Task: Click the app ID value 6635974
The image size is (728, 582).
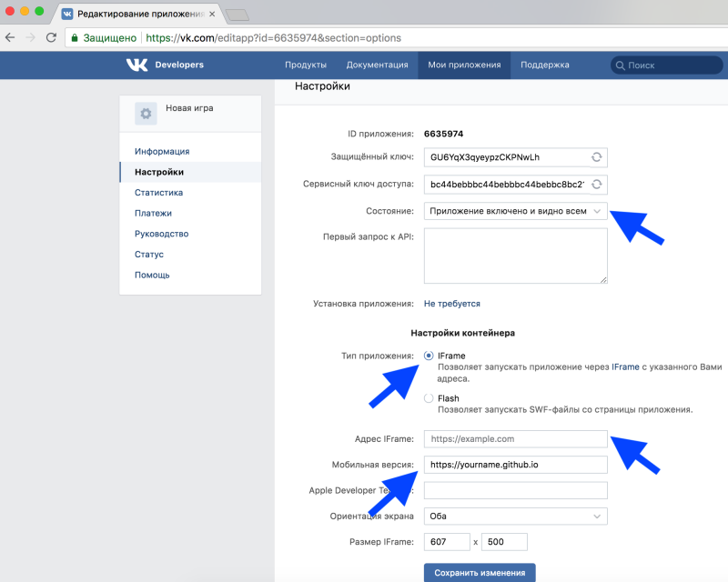Action: (443, 134)
